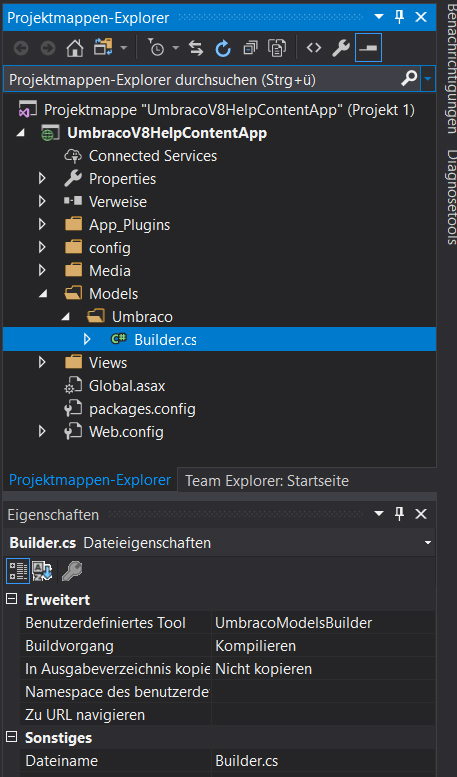Open the Builder.cs Dateieigenschaften object dropdown
457x777 pixels.
[x=428, y=543]
